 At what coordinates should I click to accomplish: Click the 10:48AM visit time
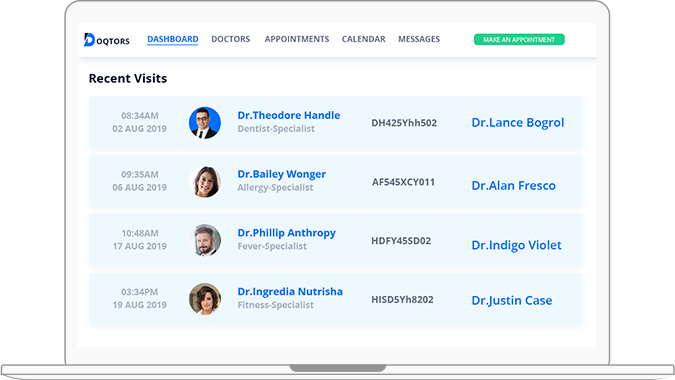[x=139, y=233]
